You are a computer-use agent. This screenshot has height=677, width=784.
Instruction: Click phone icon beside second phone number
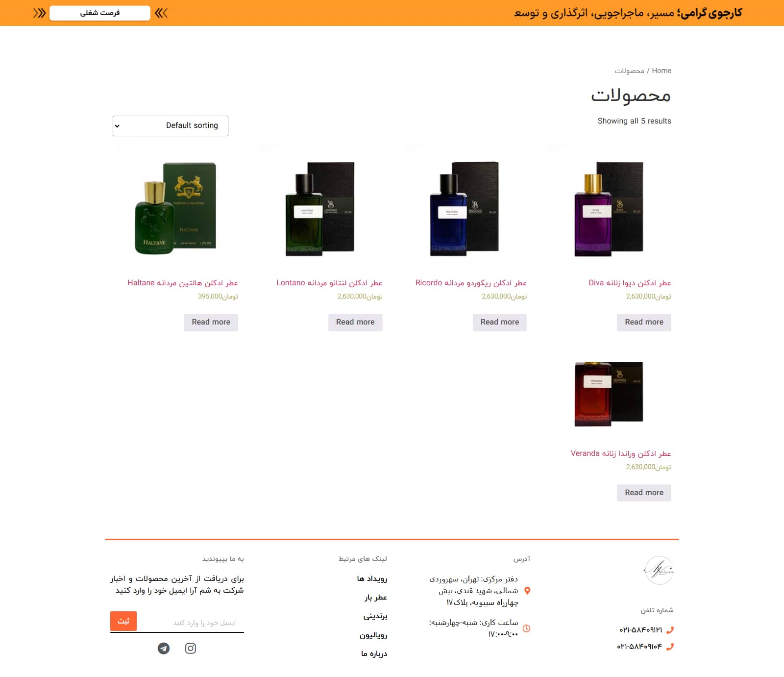tap(670, 647)
